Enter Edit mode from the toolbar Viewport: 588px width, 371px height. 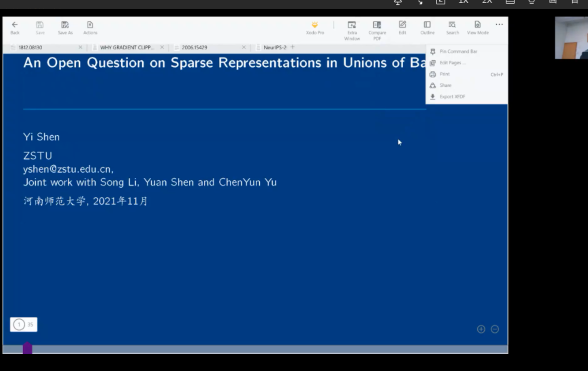tap(402, 25)
